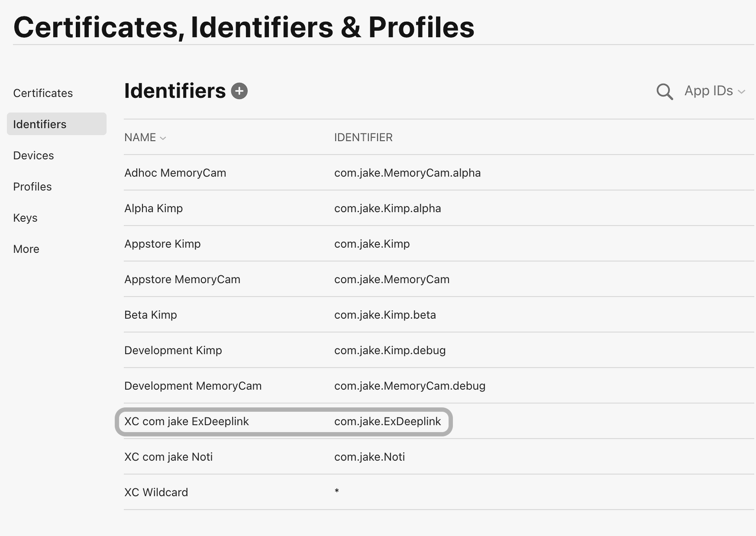Open the Adhoc MemoryCam identifier

[175, 173]
